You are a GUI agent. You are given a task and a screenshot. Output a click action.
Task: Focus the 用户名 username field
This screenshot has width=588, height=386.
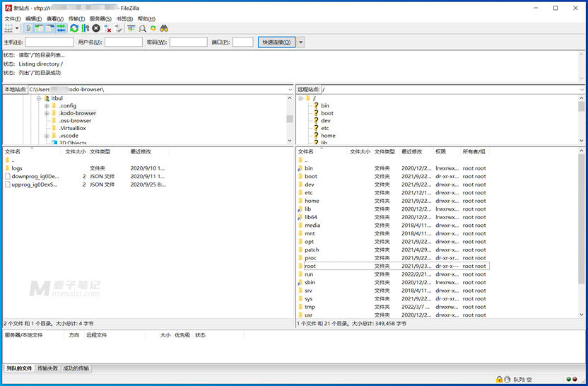pos(124,42)
